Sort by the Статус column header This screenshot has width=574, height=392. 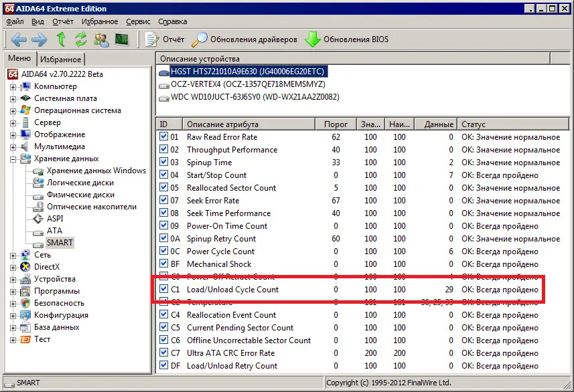coord(513,124)
